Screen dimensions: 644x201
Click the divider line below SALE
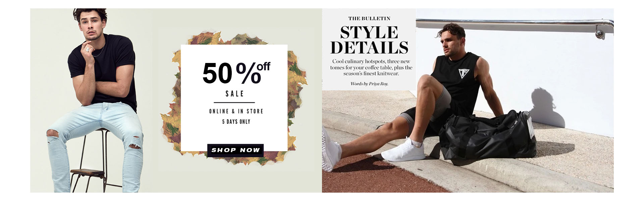[x=234, y=103]
